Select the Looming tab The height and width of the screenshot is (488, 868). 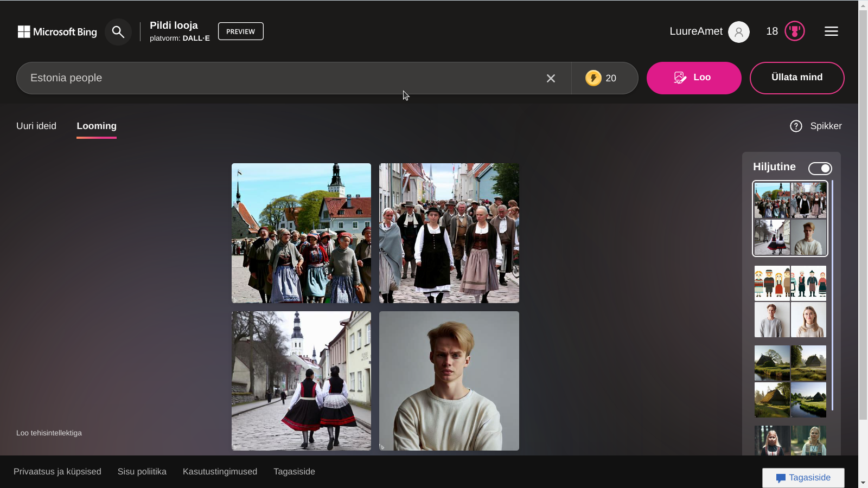click(97, 126)
